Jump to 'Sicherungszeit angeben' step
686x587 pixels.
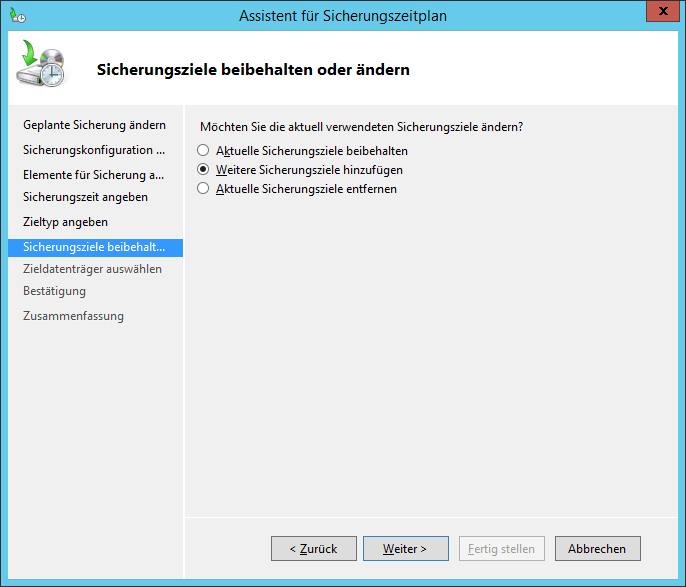[x=85, y=197]
